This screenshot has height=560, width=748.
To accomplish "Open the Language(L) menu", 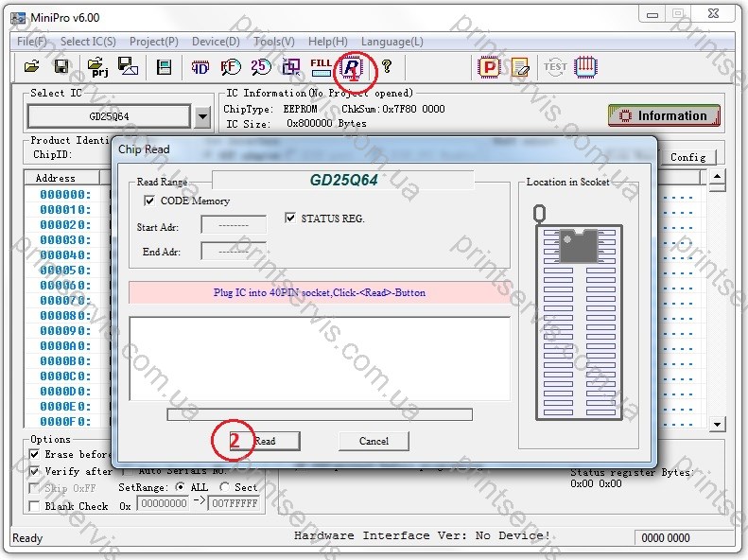I will point(392,42).
